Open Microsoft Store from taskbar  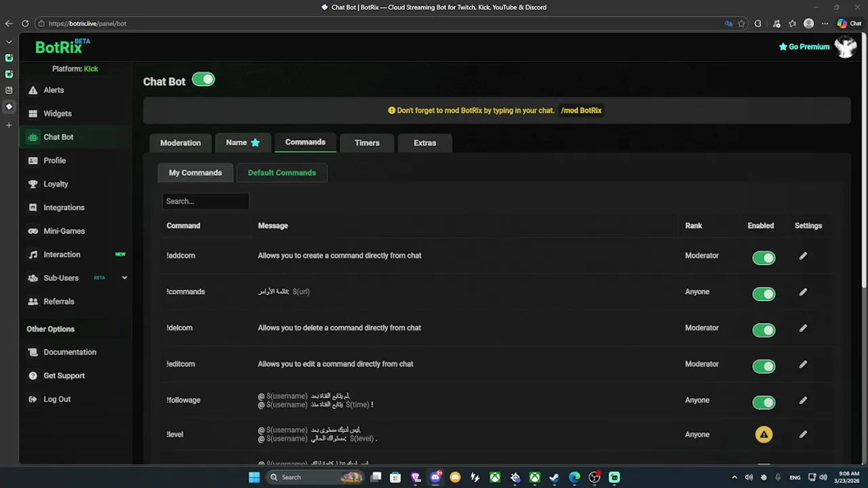tap(395, 477)
